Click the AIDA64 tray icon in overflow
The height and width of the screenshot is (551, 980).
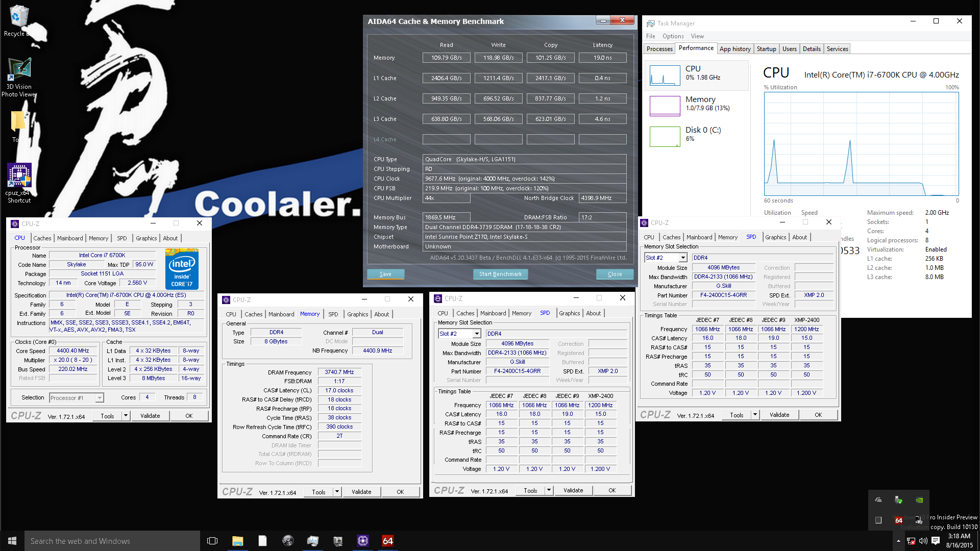[x=898, y=520]
